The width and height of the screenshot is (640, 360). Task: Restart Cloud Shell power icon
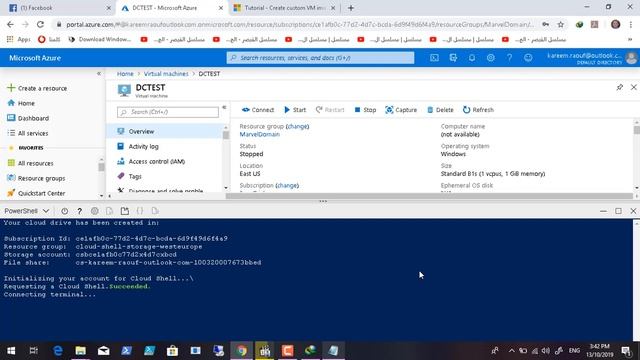coord(64,211)
